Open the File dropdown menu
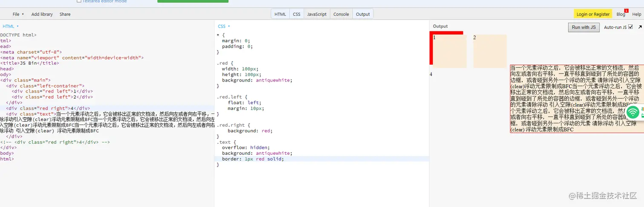 (18, 14)
